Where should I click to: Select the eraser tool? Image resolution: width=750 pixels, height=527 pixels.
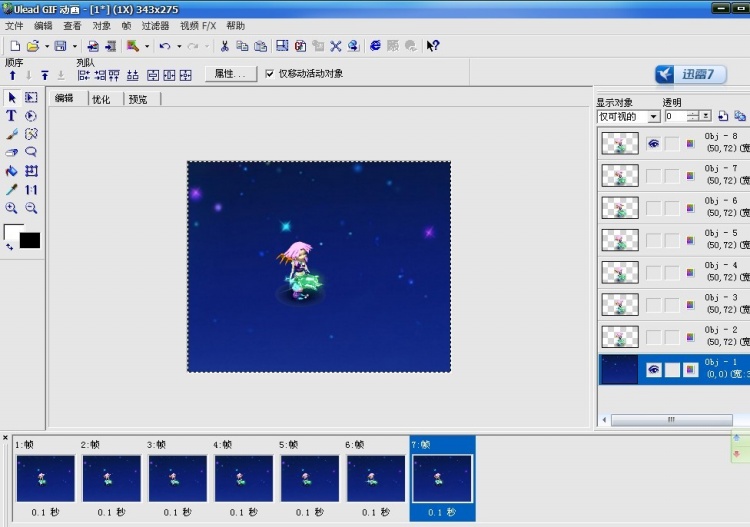click(12, 153)
